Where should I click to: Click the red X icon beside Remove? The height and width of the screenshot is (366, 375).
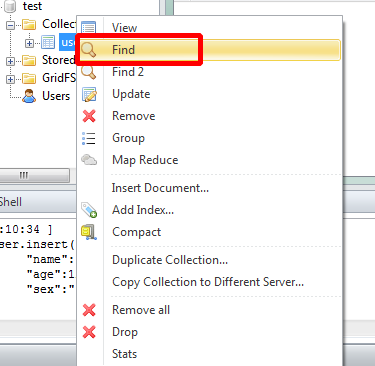89,116
